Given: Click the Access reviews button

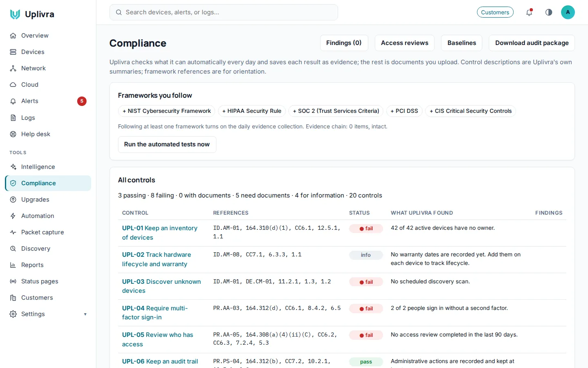Looking at the screenshot, I should click(x=405, y=43).
